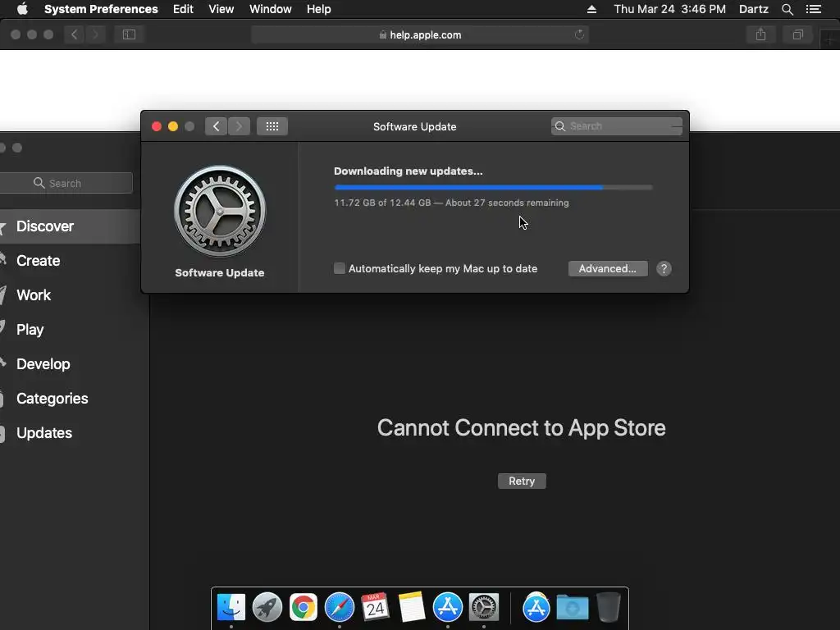Open App Store icon left of System Preferences

coord(447,608)
